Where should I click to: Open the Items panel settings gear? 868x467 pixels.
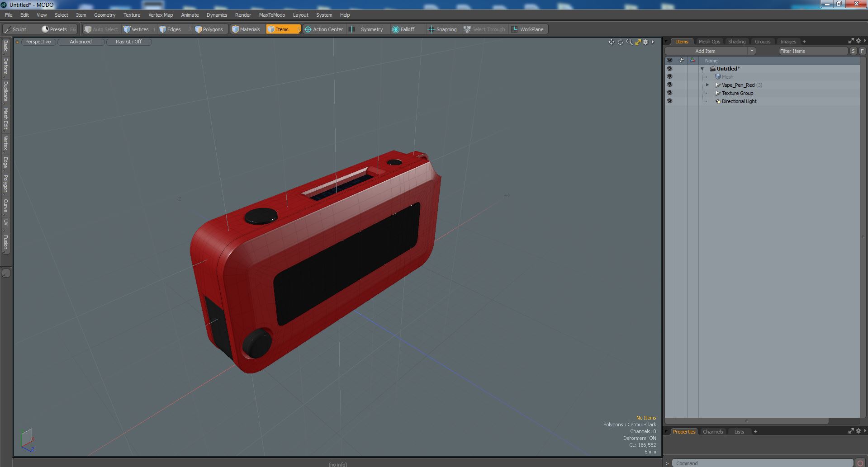(x=858, y=41)
